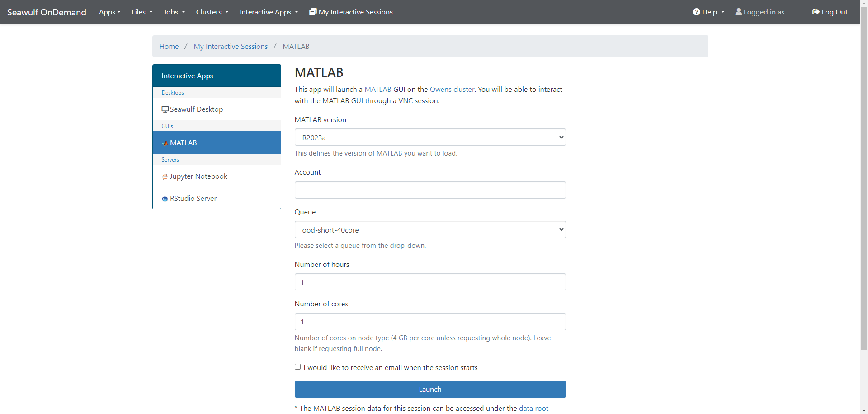868x414 pixels.
Task: Select Seawulf Desktop in sidebar
Action: tap(217, 109)
